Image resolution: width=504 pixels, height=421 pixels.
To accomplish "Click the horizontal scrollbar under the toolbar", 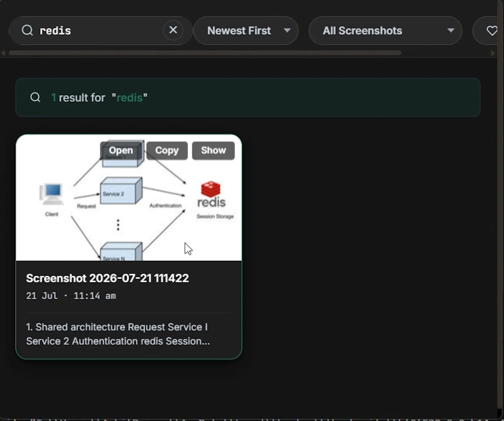I will [205, 53].
